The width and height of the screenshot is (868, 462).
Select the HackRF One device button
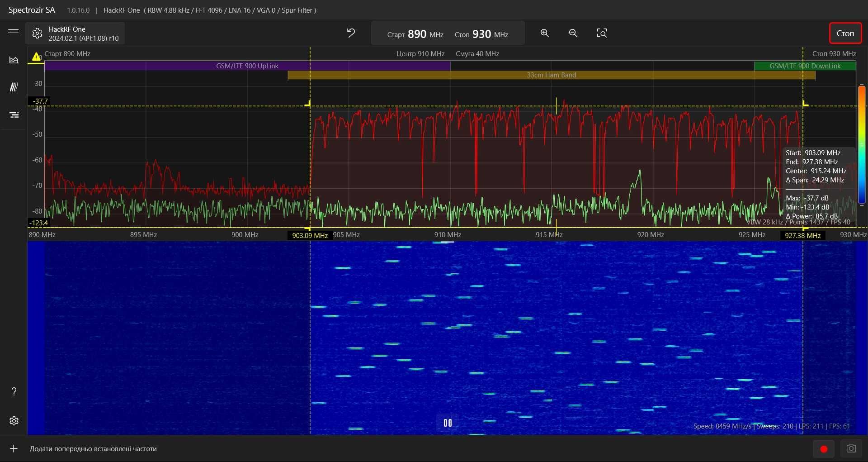[75, 33]
